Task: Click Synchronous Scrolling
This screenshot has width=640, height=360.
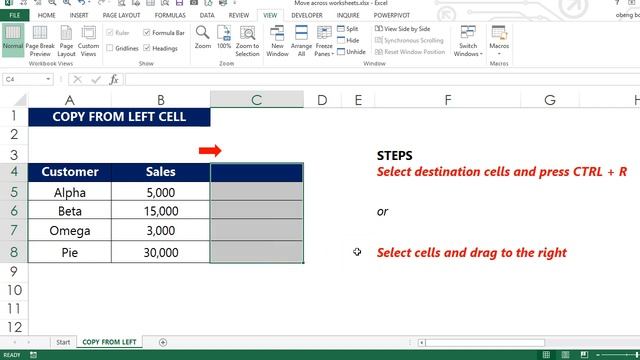Action: pos(409,40)
